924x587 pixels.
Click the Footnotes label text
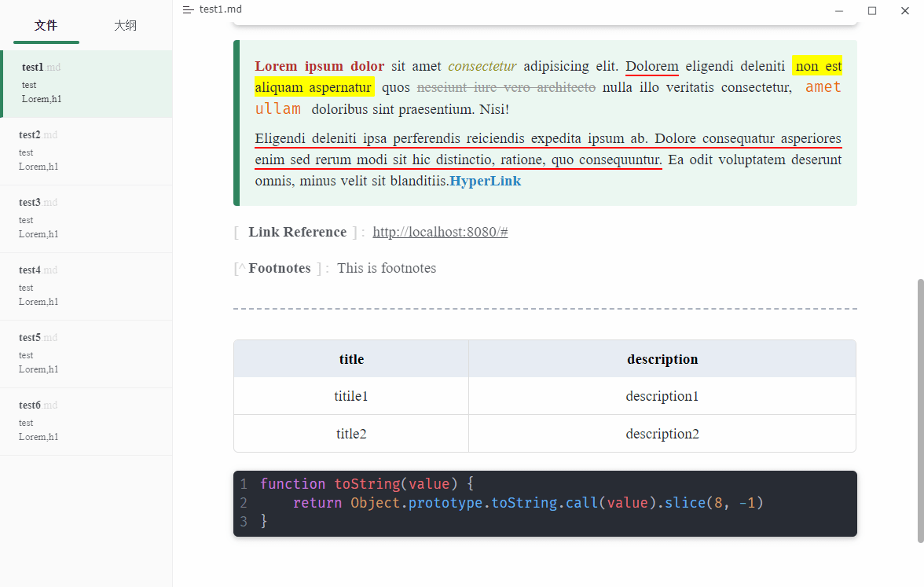[x=280, y=268]
